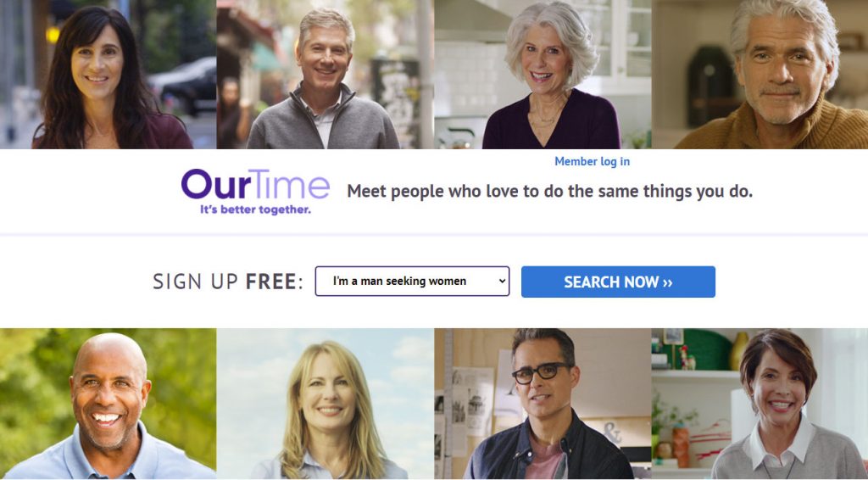Viewport: 868px width, 480px height.
Task: Select photo of woman with long dark hair
Action: point(108,74)
